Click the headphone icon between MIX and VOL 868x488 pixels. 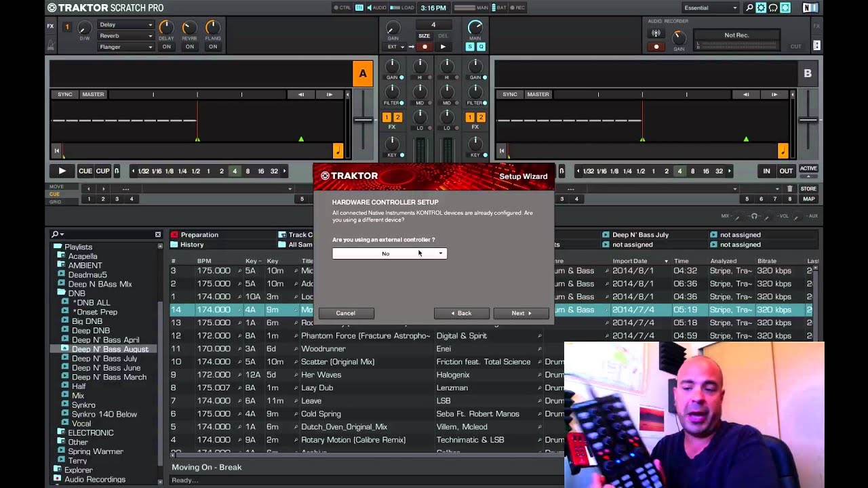tap(754, 216)
